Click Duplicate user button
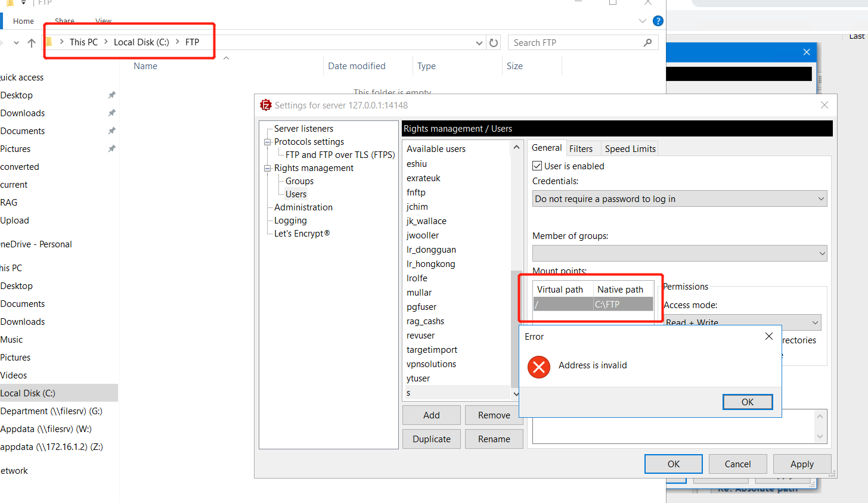The height and width of the screenshot is (503, 868). pos(432,439)
